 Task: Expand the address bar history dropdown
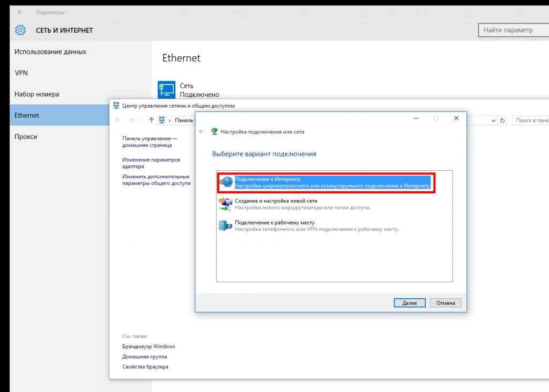coord(493,120)
